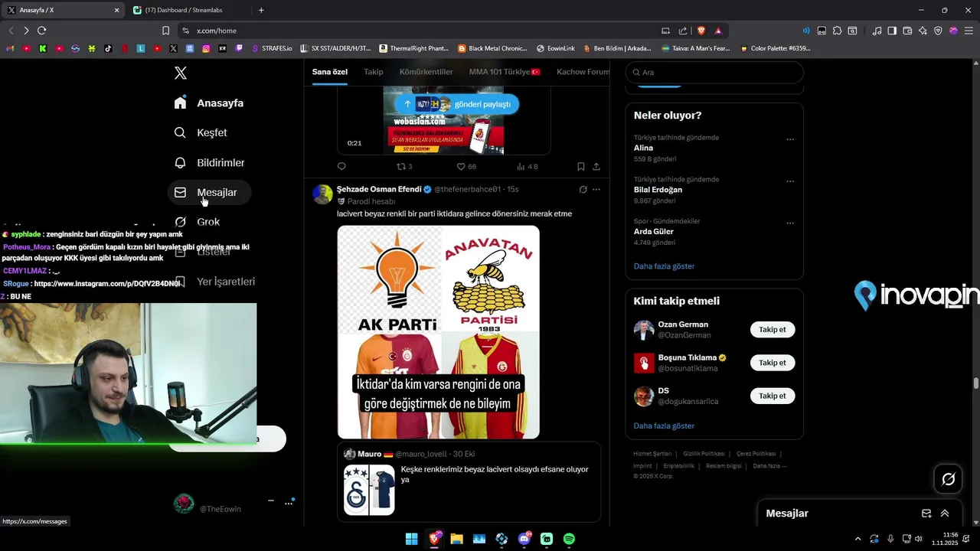
Task: Open the Bilal Erdoğan trending topic
Action: (x=714, y=190)
